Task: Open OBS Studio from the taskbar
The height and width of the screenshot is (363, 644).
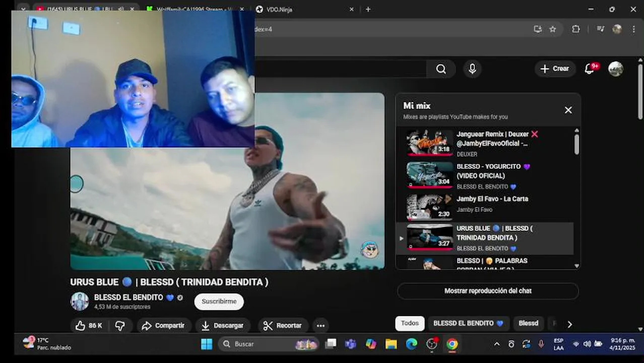Action: 432,344
